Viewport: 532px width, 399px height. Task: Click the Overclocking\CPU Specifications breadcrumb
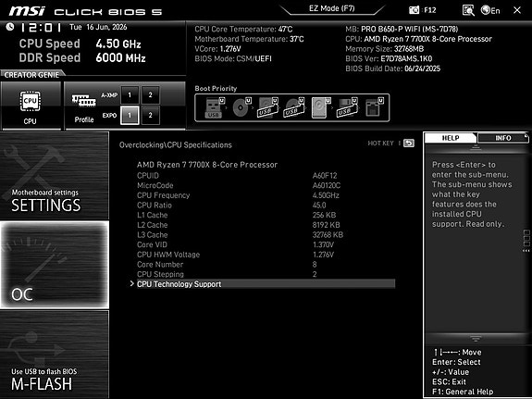tap(176, 145)
